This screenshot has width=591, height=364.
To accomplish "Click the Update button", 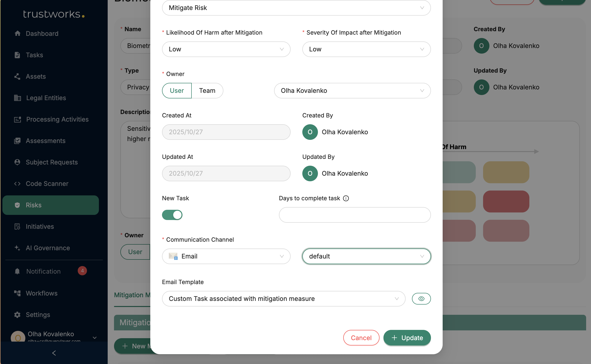I will click(407, 338).
